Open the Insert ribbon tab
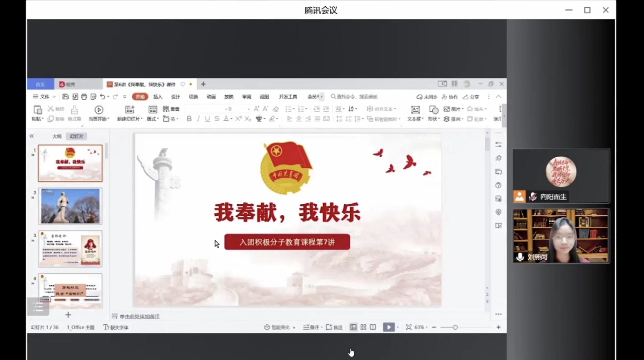The image size is (644, 360). click(x=158, y=97)
